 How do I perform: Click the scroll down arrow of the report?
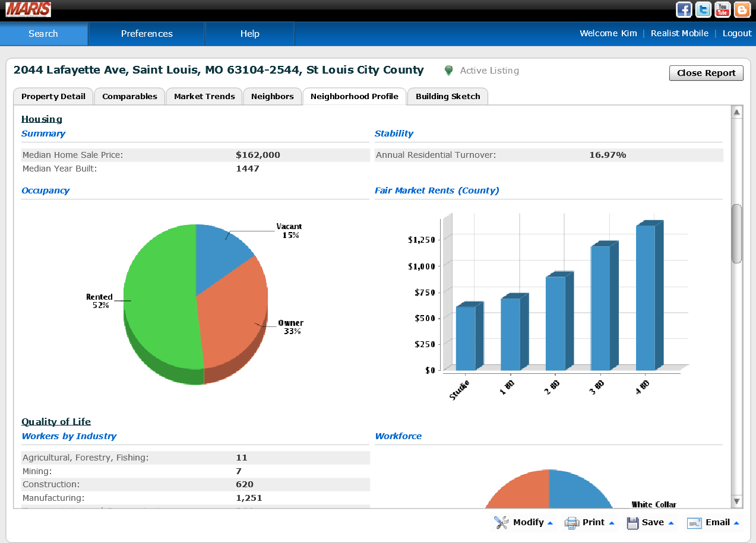tap(737, 501)
